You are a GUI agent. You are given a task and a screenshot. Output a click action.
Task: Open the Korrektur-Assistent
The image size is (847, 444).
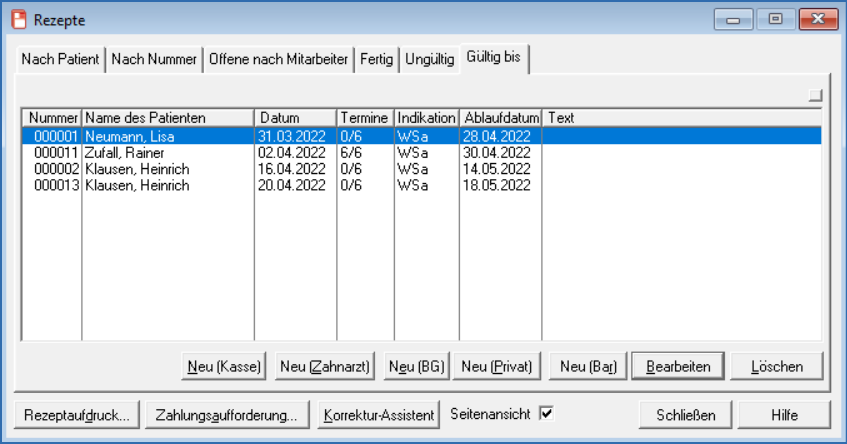[379, 415]
